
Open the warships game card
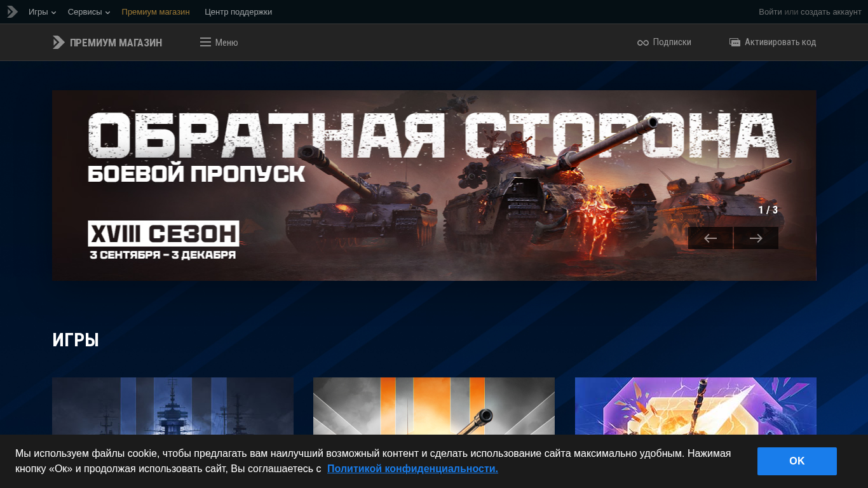pyautogui.click(x=173, y=406)
